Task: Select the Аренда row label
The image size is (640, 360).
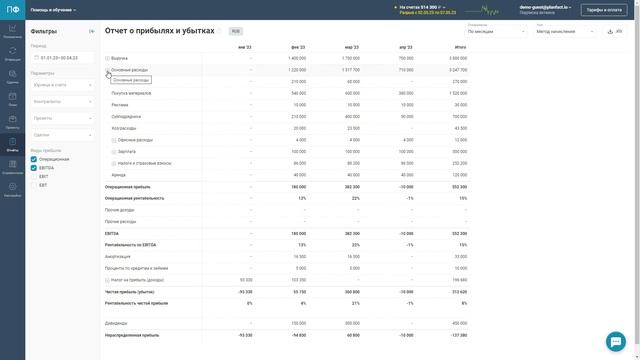Action: point(118,175)
